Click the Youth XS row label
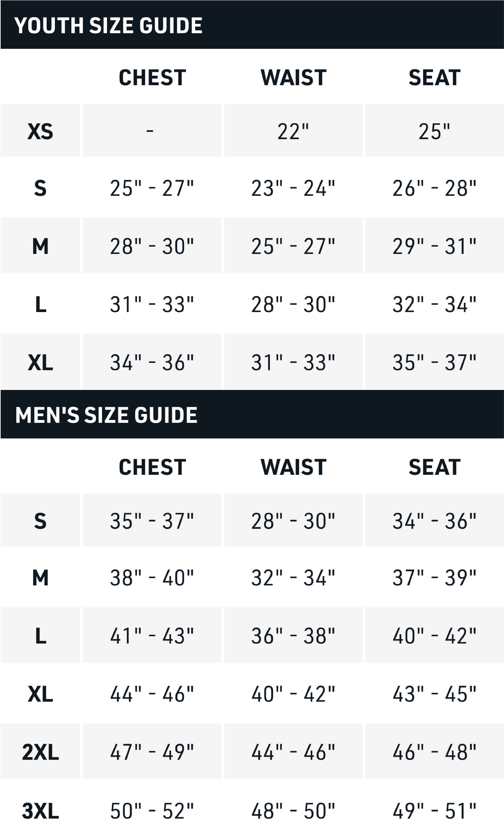This screenshot has width=504, height=840. (x=40, y=131)
